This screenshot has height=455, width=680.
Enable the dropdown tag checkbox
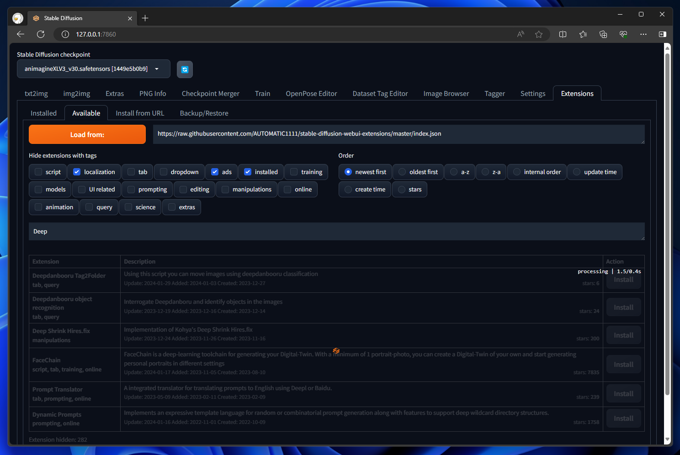[x=163, y=172]
